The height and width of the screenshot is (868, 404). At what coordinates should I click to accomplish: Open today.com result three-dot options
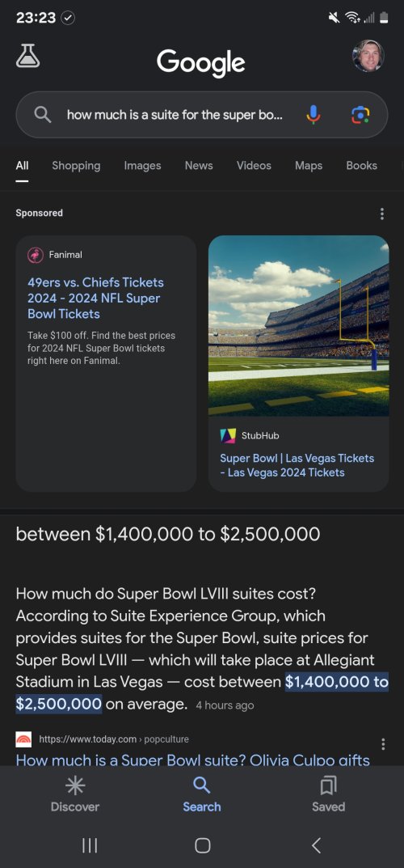383,744
